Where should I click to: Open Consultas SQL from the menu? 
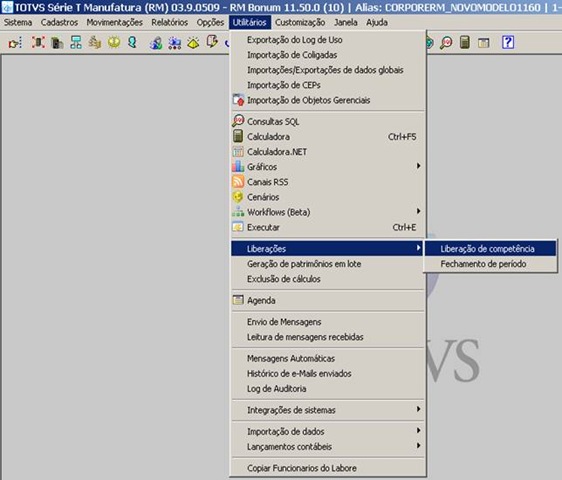328,122
